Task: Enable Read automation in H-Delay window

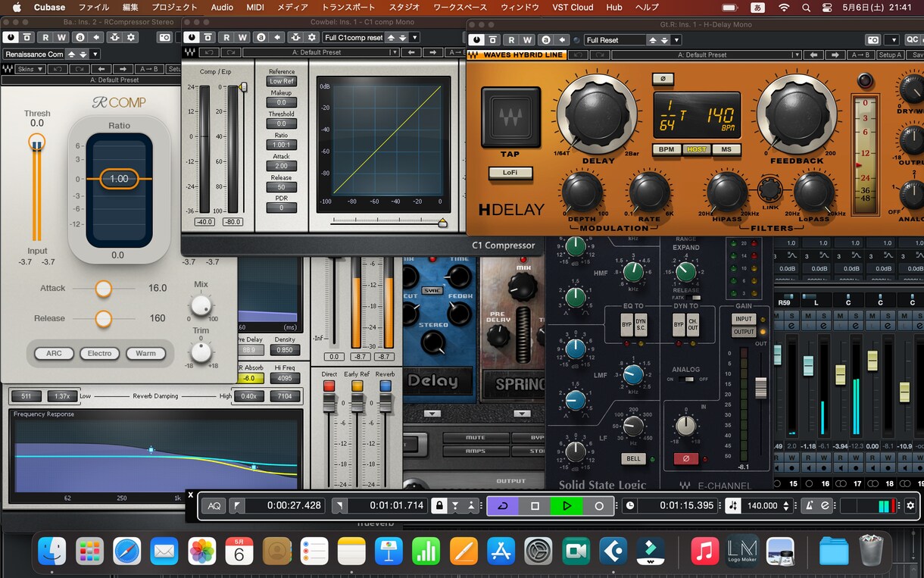Action: point(510,40)
